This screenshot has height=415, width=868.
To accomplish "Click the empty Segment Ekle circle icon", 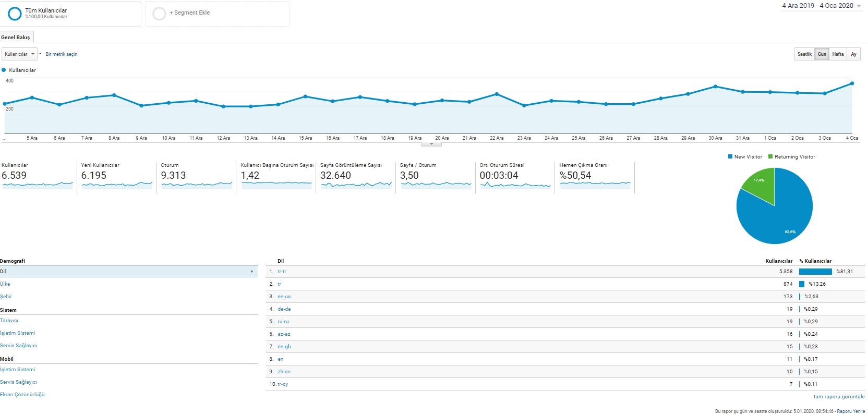I will (159, 14).
